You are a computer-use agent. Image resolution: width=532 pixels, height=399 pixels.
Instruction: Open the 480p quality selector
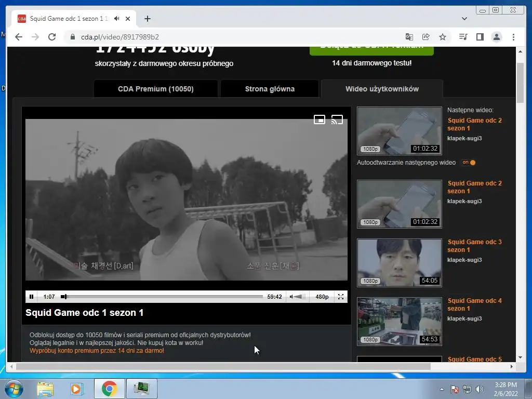[x=322, y=297]
